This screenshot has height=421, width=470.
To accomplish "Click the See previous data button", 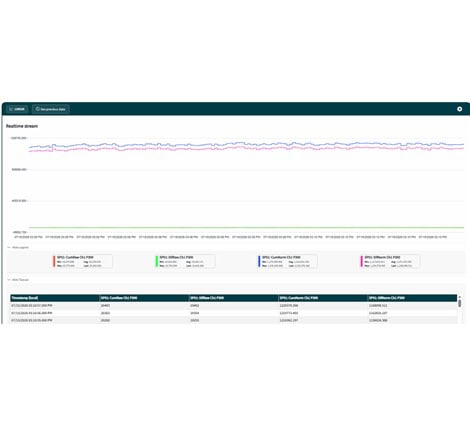I will coord(51,109).
